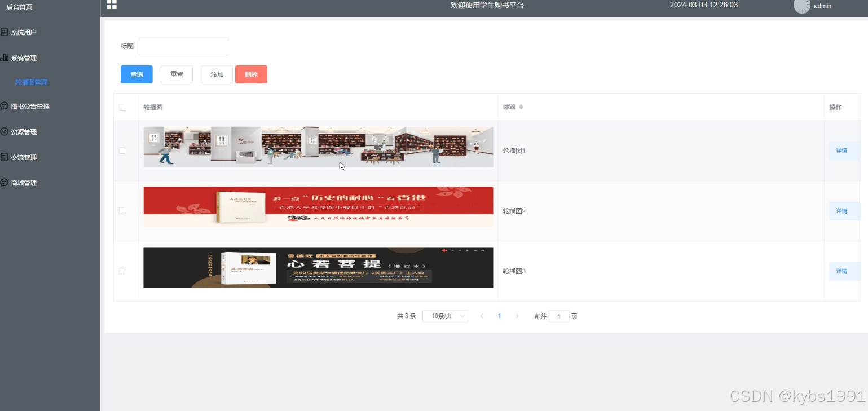868x411 pixels.
Task: Click the 2024-03-03 date time text
Action: click(703, 5)
